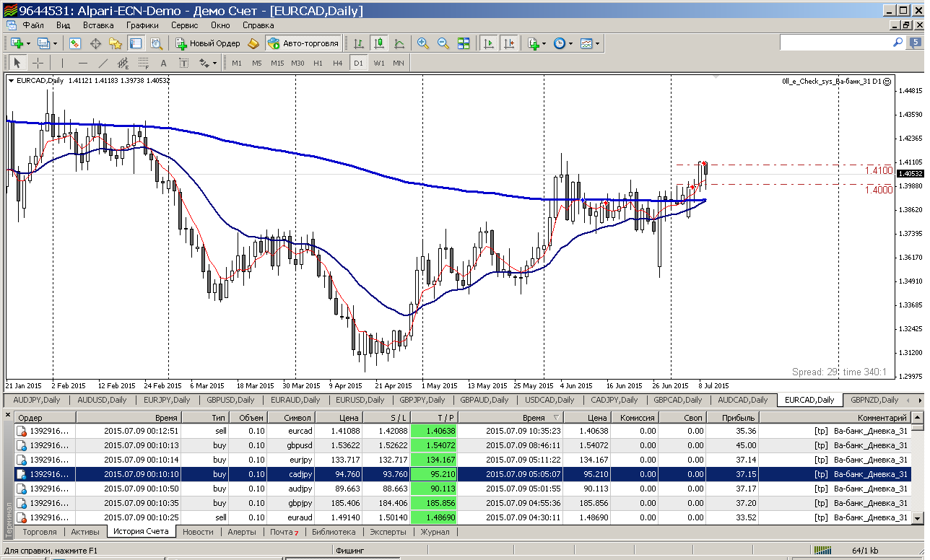
Task: Open the Файл menu
Action: pyautogui.click(x=33, y=25)
